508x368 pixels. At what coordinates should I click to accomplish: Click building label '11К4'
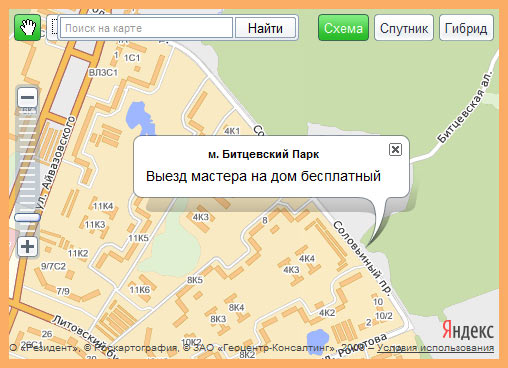(103, 206)
